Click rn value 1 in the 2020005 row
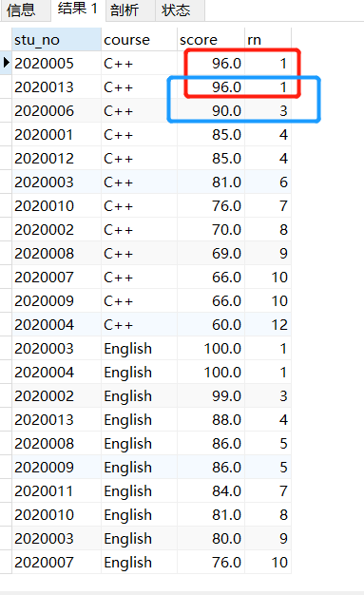The height and width of the screenshot is (595, 364). pyautogui.click(x=268, y=64)
